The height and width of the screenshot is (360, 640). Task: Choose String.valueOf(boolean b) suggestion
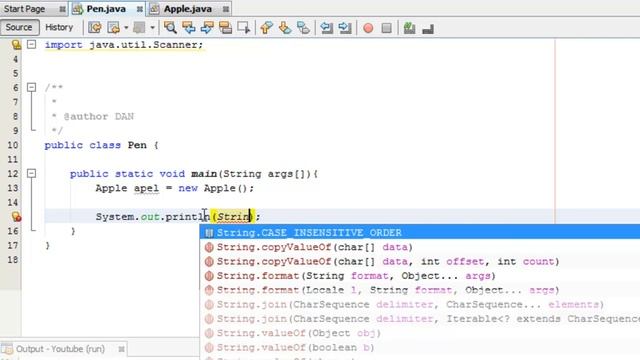pos(420,347)
